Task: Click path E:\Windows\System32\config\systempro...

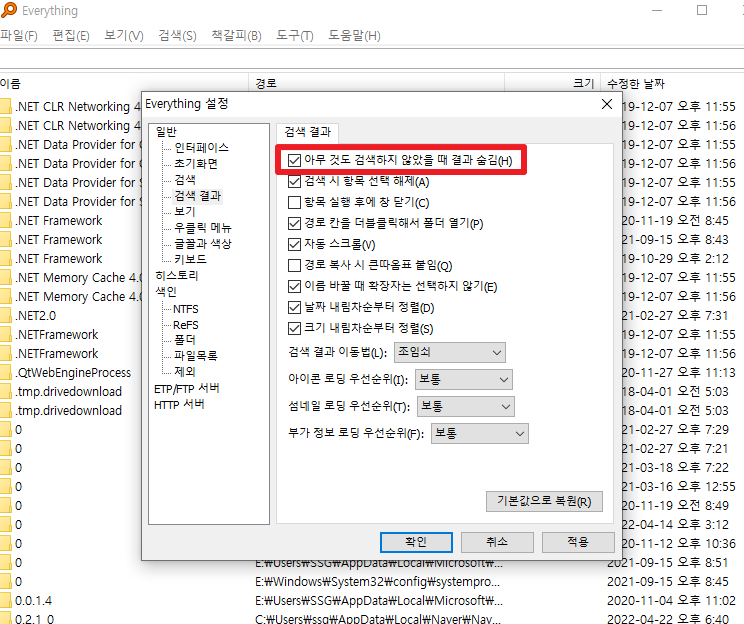Action: [378, 582]
